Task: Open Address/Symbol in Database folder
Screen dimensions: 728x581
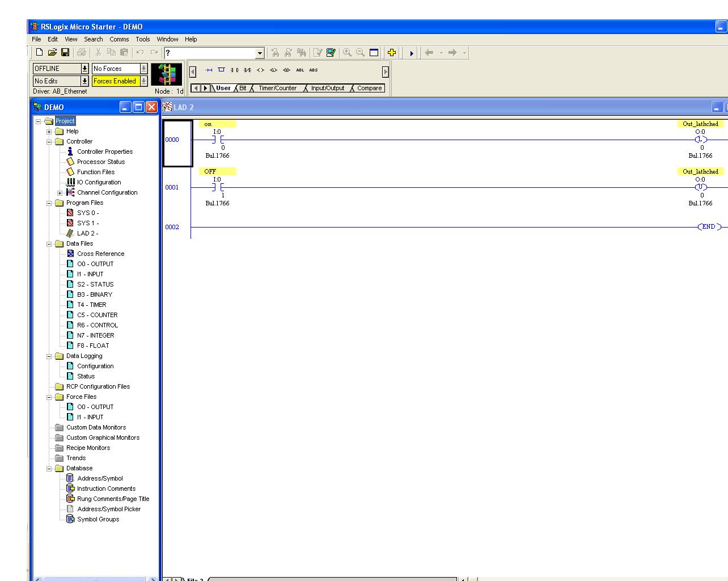Action: (100, 478)
